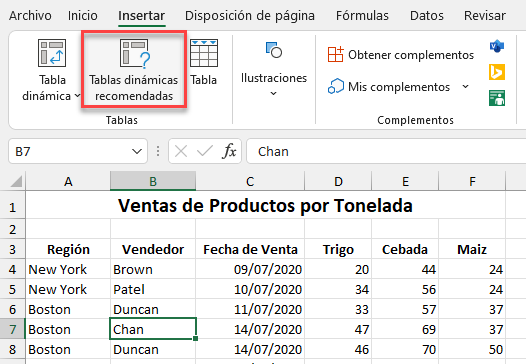Click the formula bar options dots
Image resolution: width=526 pixels, height=364 pixels.
tap(158, 151)
